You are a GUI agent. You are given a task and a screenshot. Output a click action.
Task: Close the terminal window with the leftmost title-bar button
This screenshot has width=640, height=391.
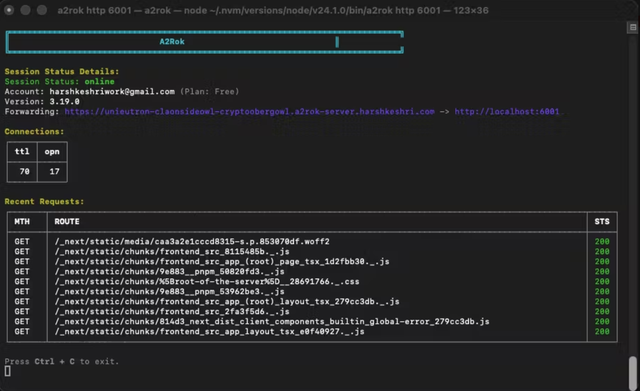click(x=9, y=10)
